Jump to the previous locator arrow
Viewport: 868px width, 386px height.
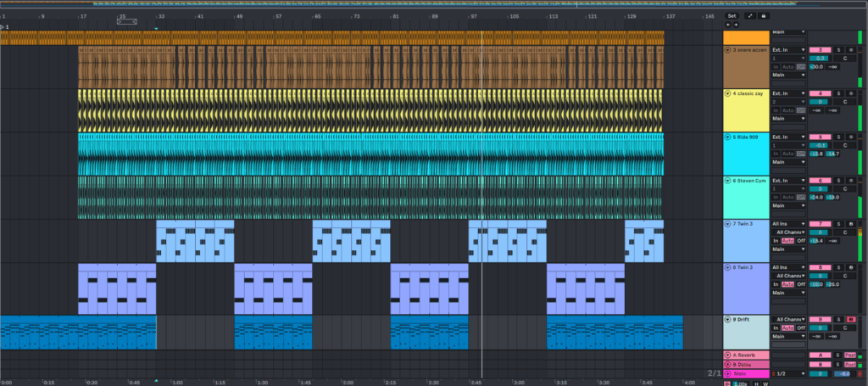pos(728,25)
